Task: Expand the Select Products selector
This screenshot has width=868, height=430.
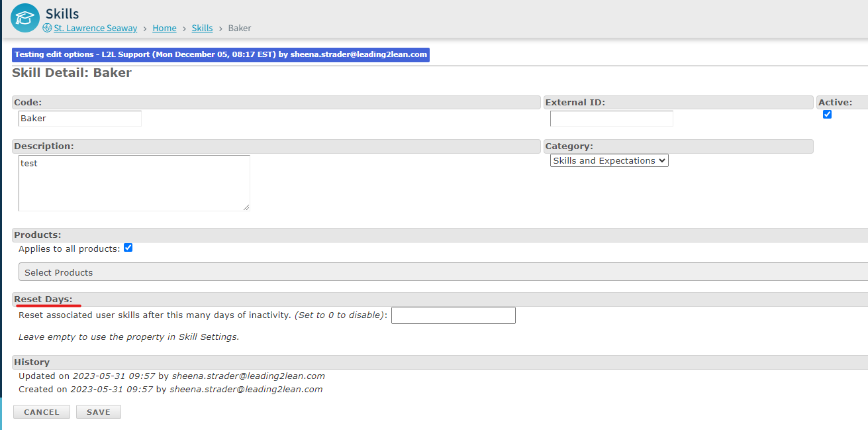Action: click(x=442, y=272)
